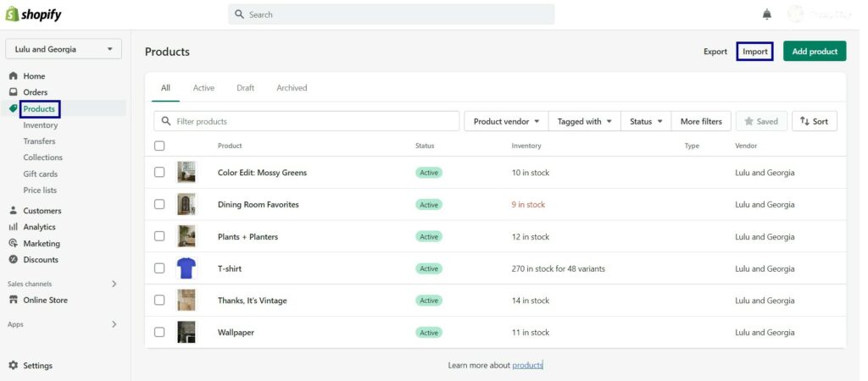
Task: Open the Wallpaper product thumbnail
Action: 186,333
